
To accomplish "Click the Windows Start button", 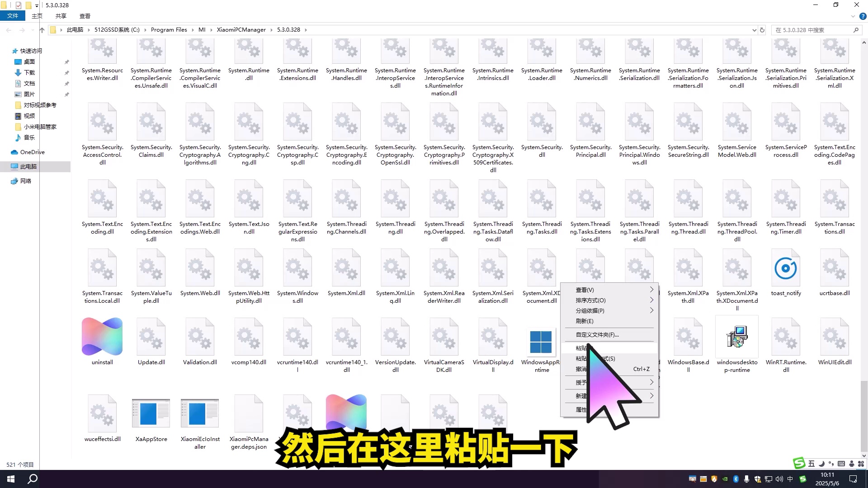I will [11, 479].
